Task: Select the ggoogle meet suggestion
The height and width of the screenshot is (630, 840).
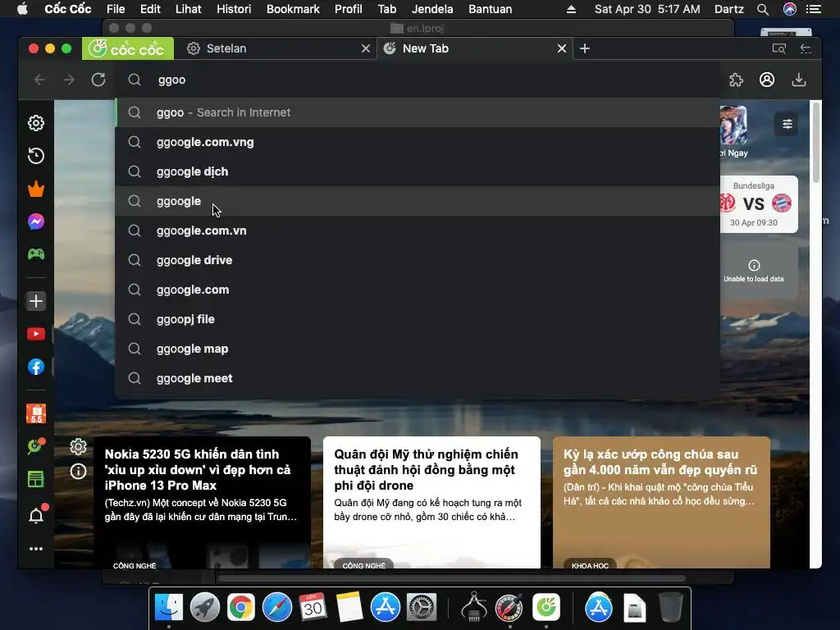Action: [418, 378]
